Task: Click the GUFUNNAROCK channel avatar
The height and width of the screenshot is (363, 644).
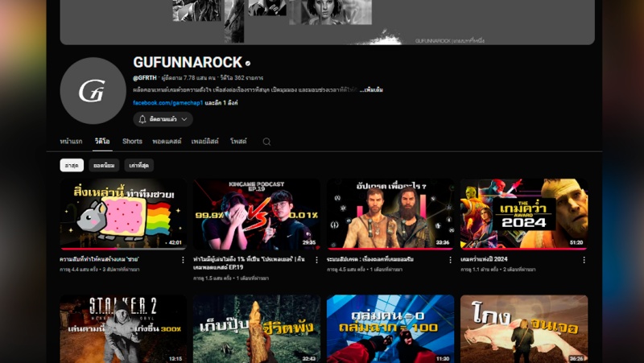Action: (93, 90)
